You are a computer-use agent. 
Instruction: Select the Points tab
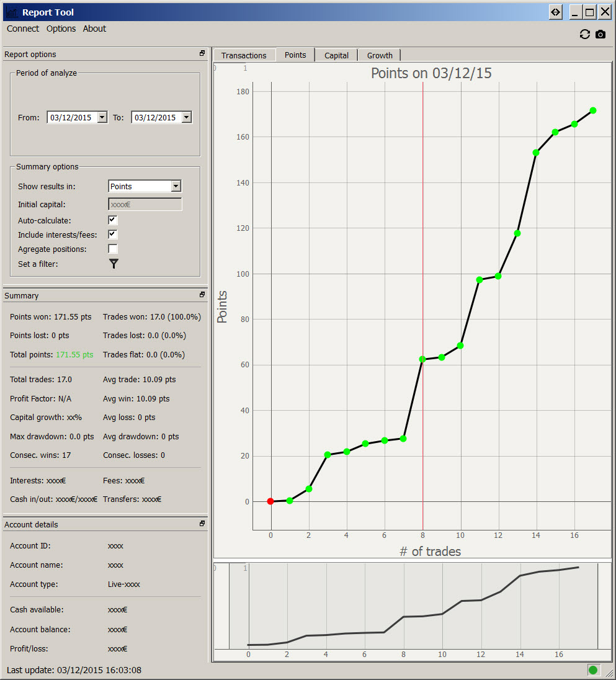click(x=295, y=55)
